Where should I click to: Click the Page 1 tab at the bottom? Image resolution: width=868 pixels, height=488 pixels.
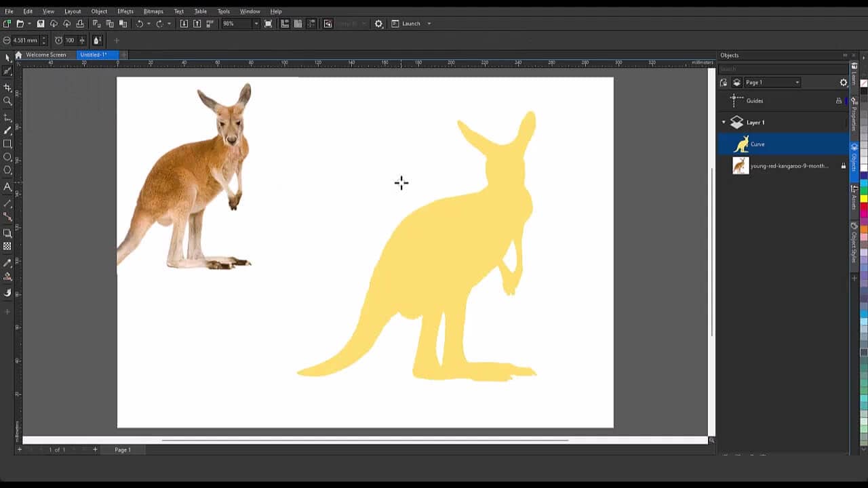123,450
